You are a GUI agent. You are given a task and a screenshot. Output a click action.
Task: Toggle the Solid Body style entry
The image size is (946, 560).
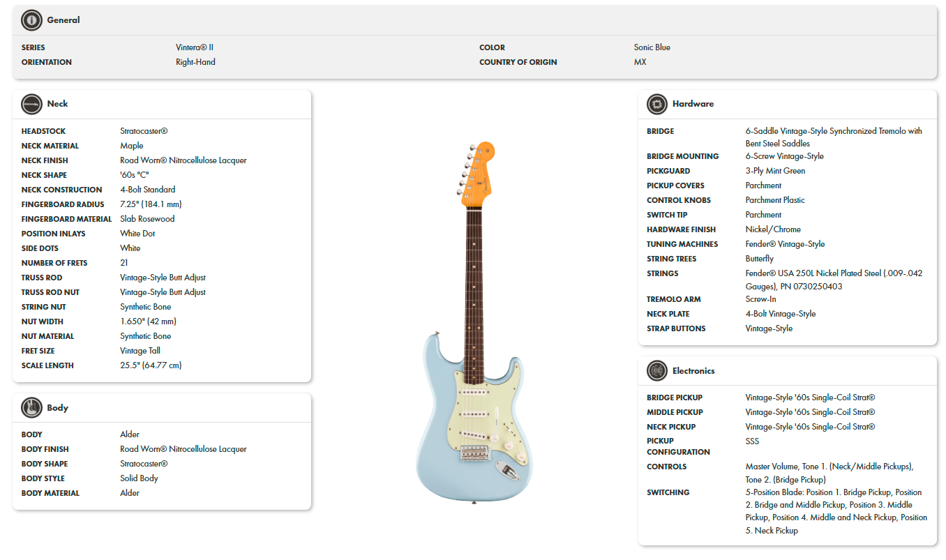137,478
